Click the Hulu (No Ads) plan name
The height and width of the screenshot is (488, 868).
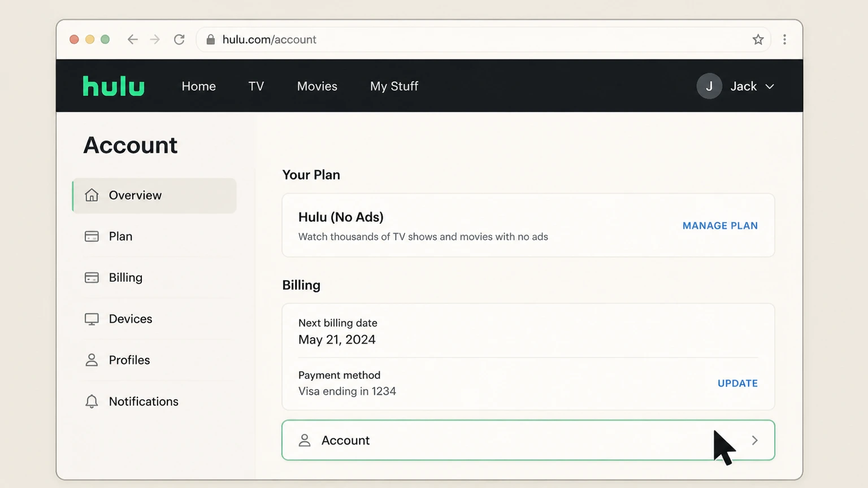[x=341, y=217]
